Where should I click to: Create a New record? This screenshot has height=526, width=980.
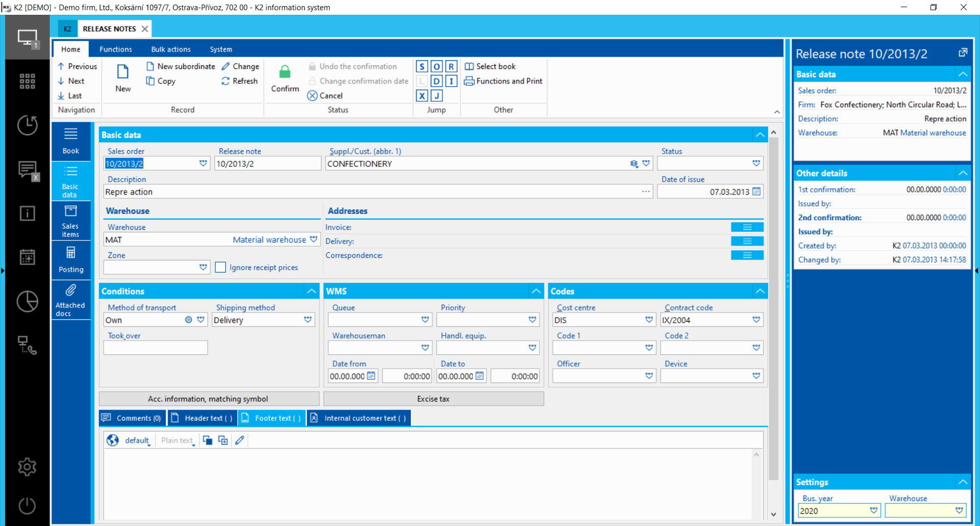point(123,78)
